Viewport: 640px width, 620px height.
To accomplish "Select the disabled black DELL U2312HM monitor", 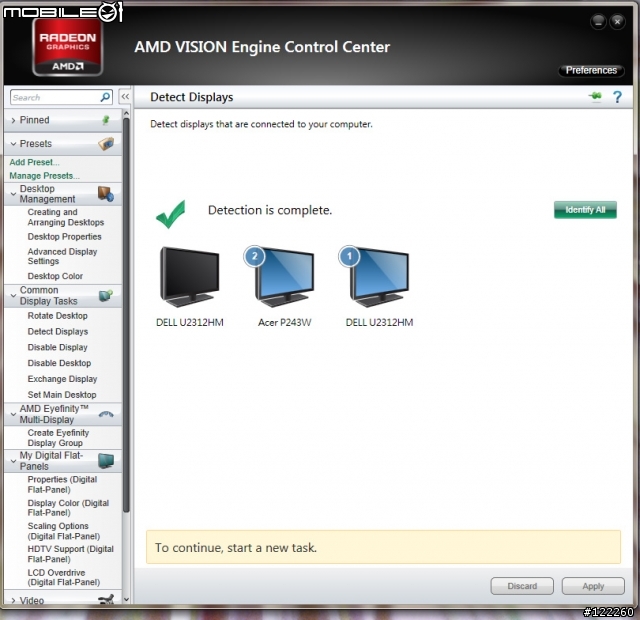I will pos(189,277).
